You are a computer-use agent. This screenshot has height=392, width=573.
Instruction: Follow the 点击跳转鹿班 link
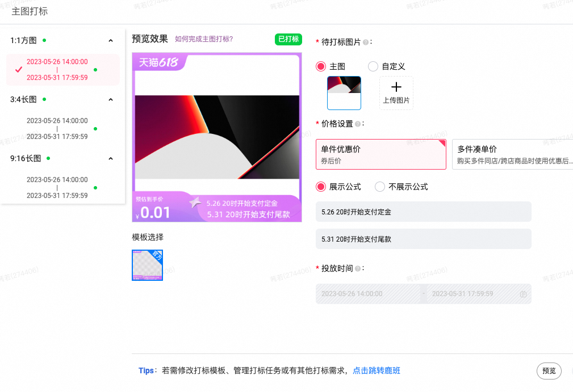point(377,370)
